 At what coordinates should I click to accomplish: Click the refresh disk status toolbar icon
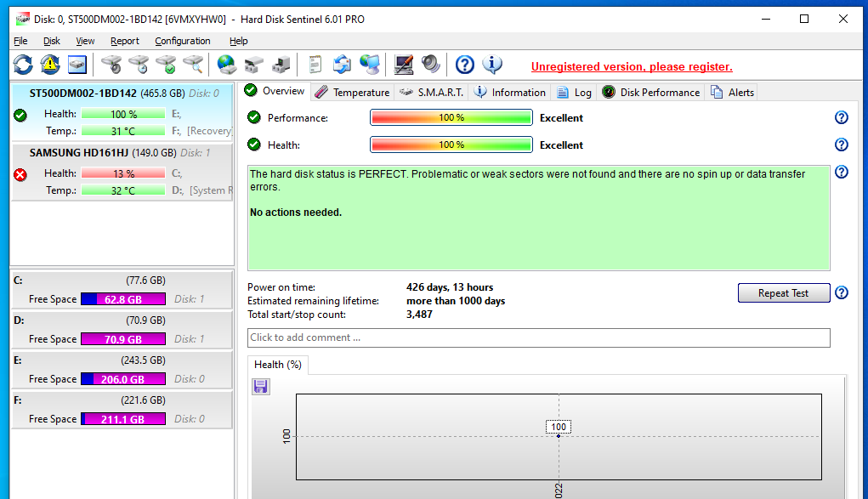pos(23,64)
